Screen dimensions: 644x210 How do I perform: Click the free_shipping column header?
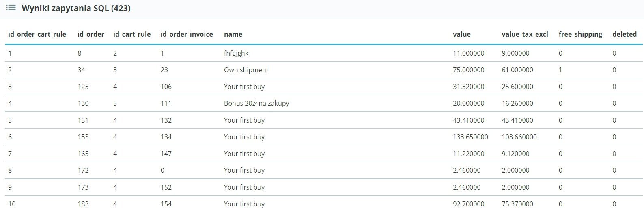tap(580, 34)
